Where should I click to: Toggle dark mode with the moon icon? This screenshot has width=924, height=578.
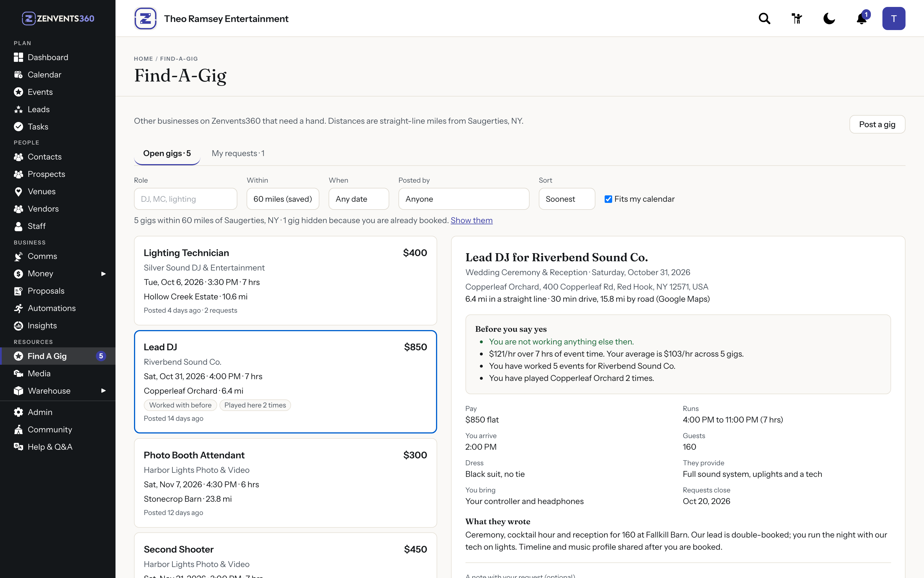click(829, 18)
